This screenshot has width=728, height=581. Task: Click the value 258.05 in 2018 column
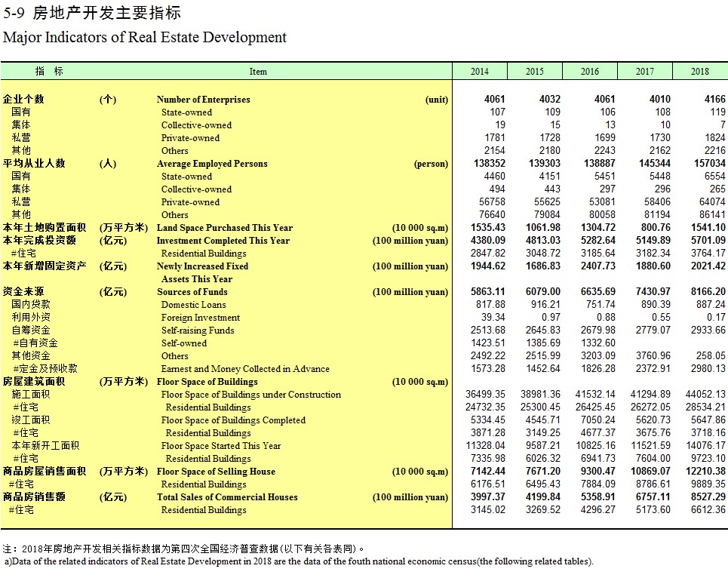(x=711, y=355)
